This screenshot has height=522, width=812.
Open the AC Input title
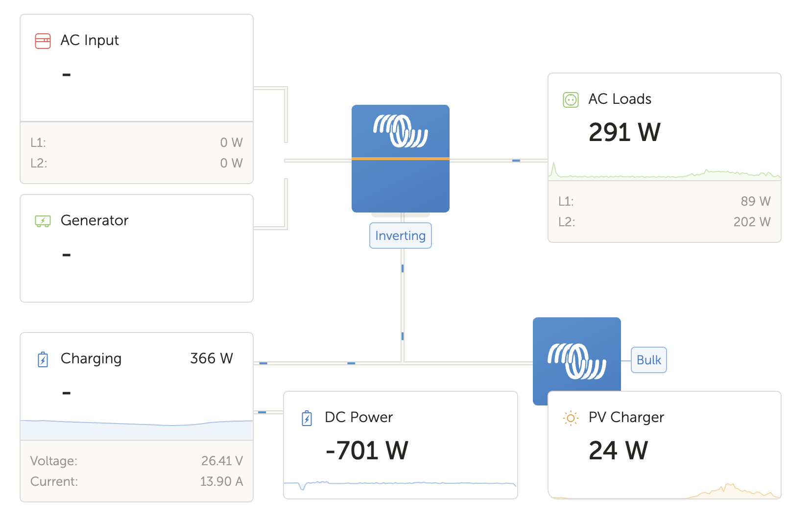[90, 40]
